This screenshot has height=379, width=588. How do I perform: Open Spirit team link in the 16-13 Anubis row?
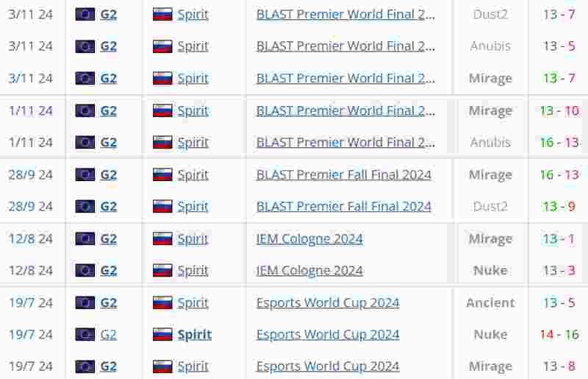coord(193,142)
